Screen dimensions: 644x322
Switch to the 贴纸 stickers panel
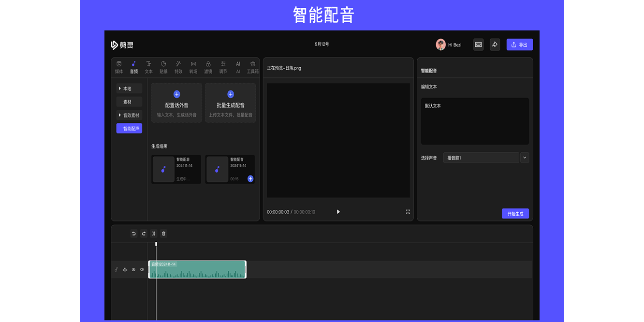coord(163,67)
